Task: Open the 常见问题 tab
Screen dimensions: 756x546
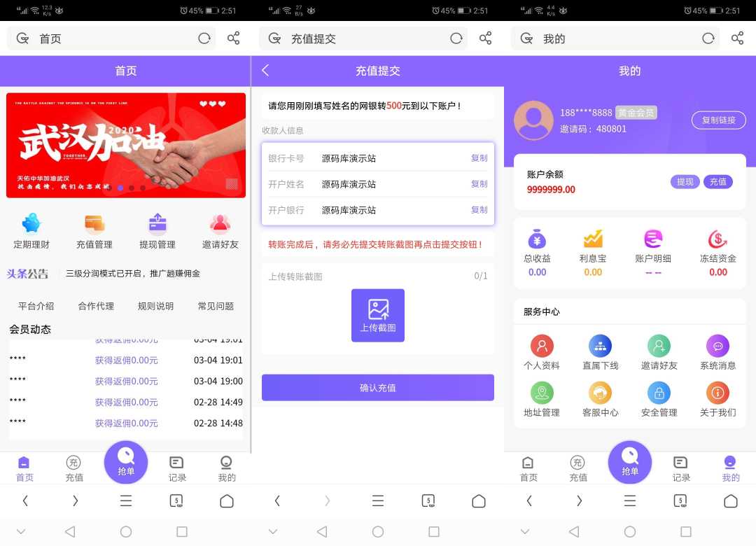Action: [216, 306]
